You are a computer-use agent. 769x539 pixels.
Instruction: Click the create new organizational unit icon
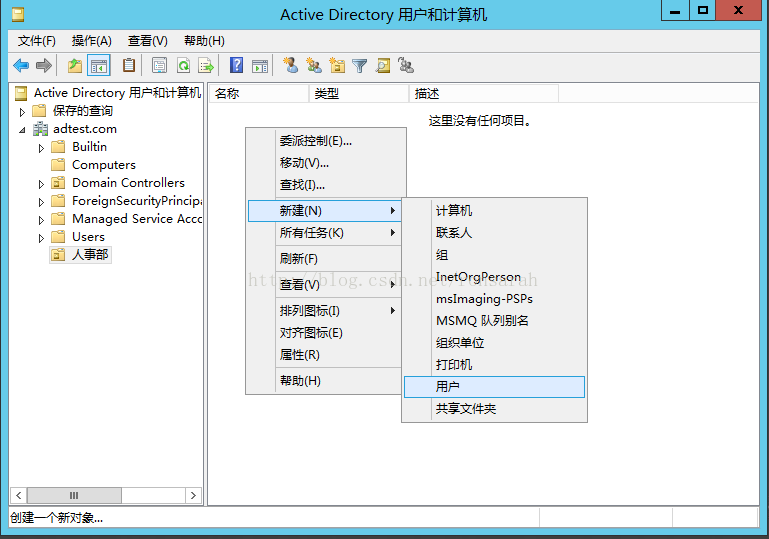[x=337, y=65]
